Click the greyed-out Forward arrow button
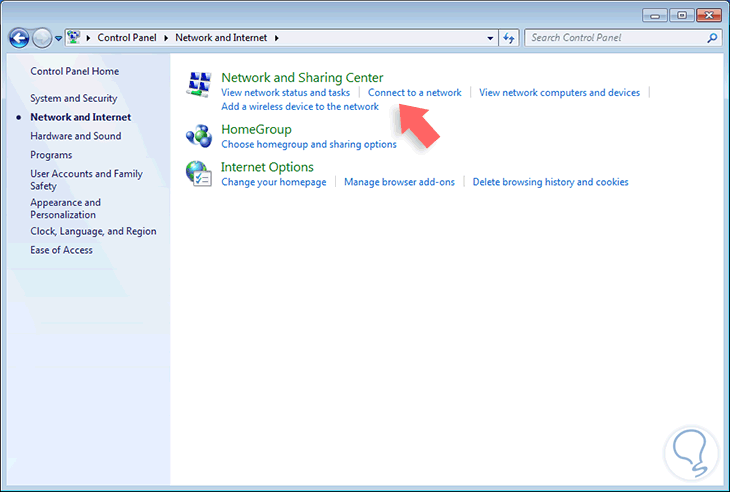This screenshot has height=492, width=730. click(x=42, y=38)
